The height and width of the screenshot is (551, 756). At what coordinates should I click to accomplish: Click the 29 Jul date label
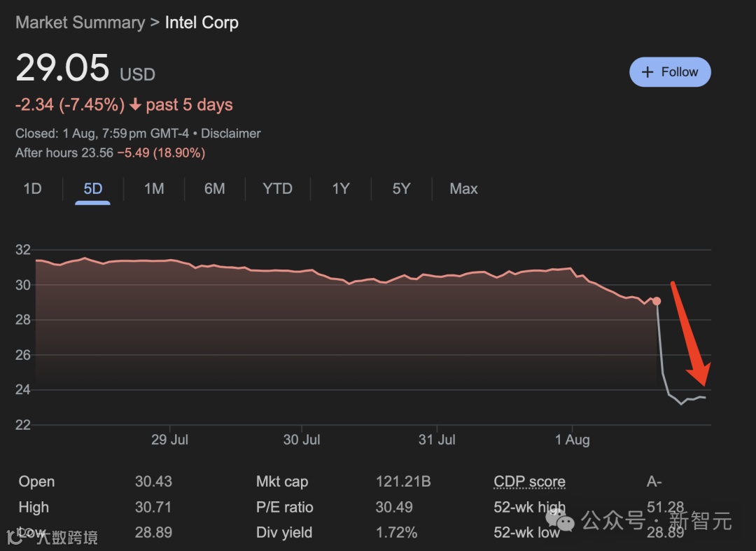[169, 440]
